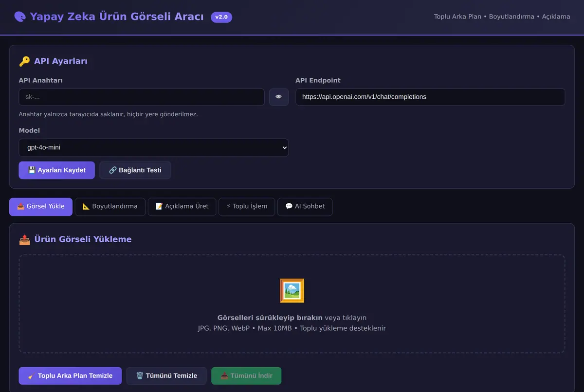This screenshot has width=584, height=392.
Task: Click the picture frame icon in the drop zone
Action: 292,290
